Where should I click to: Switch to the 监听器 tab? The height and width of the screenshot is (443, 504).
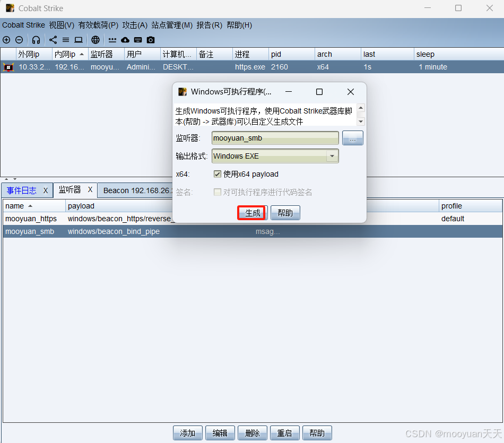point(69,190)
